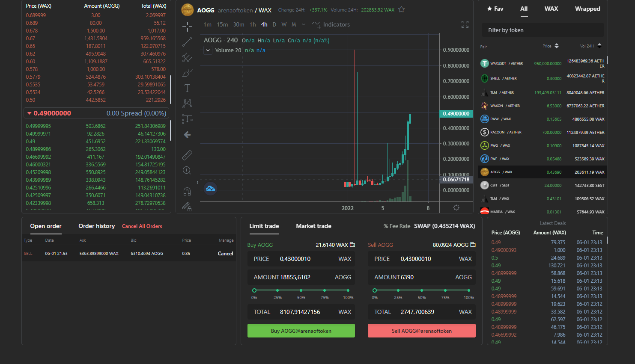Click the back arrow in chart toolbar

(x=187, y=135)
